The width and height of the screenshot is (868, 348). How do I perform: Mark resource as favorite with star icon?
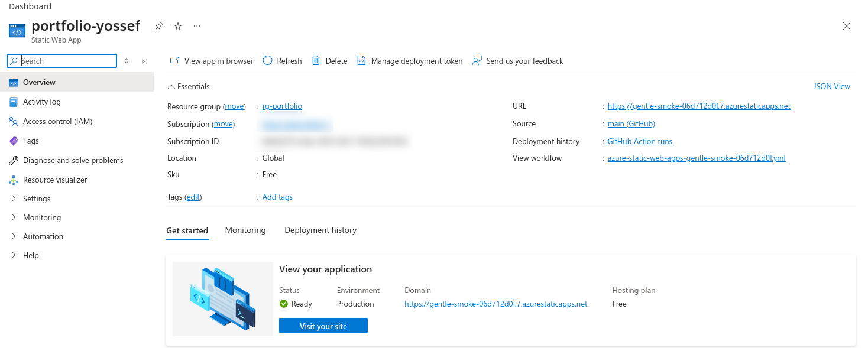pos(178,27)
